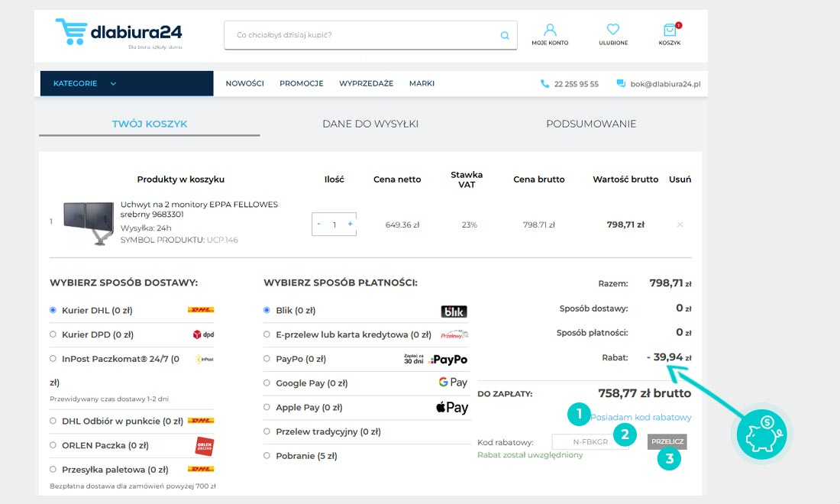
Task: Click the phone icon next to 22 255 95 55
Action: [544, 84]
